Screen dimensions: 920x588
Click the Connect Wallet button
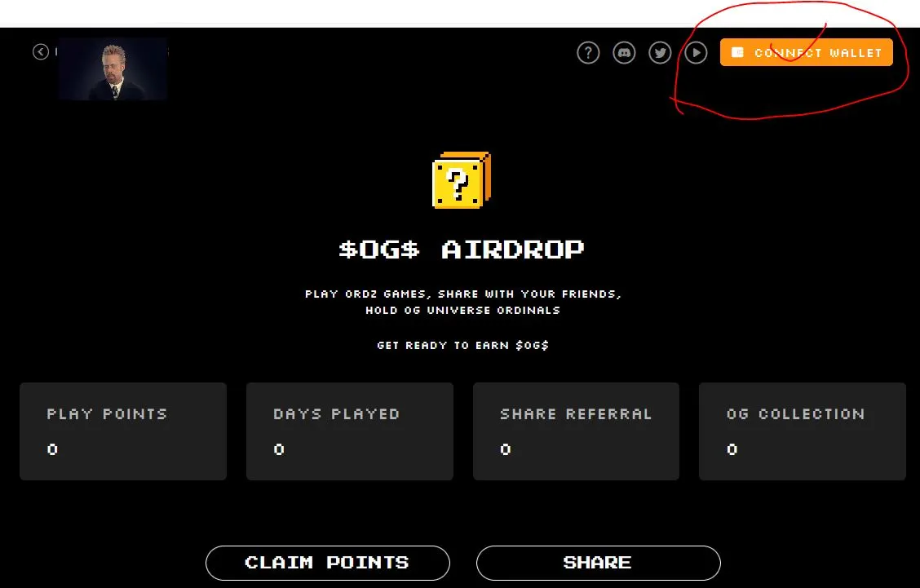[806, 52]
